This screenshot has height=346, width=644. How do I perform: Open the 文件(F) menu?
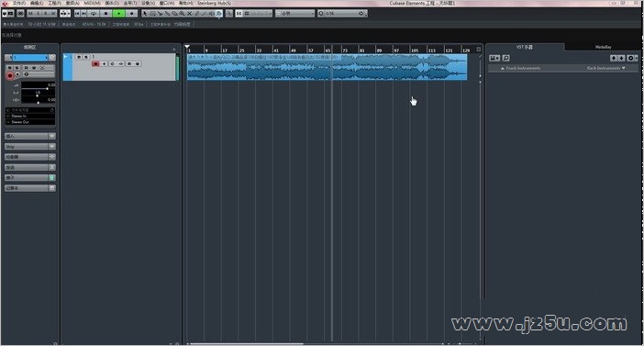(x=18, y=3)
